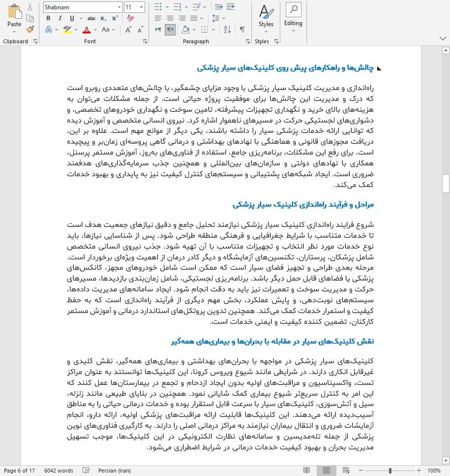Viewport: 450px width, 476px height.
Task: Sort the selected text alphabetically
Action: [227, 30]
